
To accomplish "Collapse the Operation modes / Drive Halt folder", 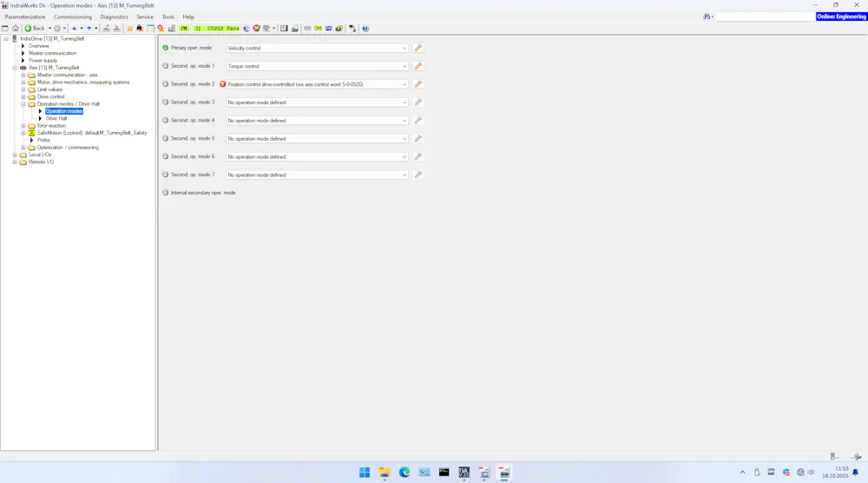I will click(23, 103).
